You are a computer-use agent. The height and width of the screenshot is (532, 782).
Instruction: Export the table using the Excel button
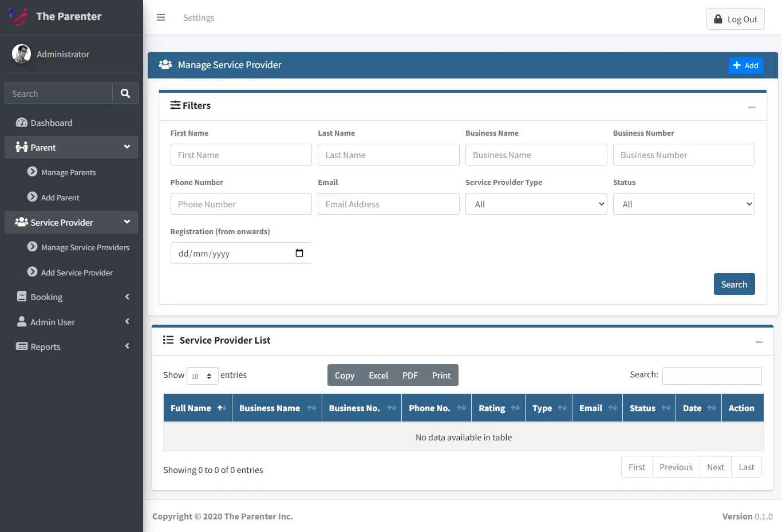[378, 376]
